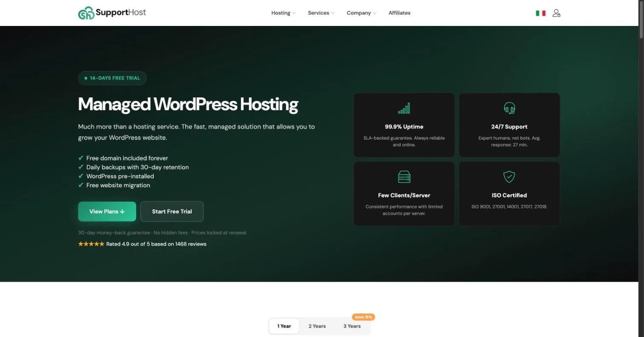Click 'SLA-backed guarantee' description text
Image resolution: width=644 pixels, height=337 pixels.
click(x=404, y=141)
